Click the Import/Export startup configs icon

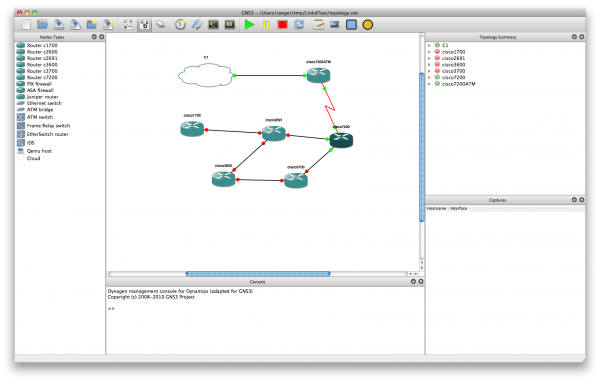coord(197,25)
